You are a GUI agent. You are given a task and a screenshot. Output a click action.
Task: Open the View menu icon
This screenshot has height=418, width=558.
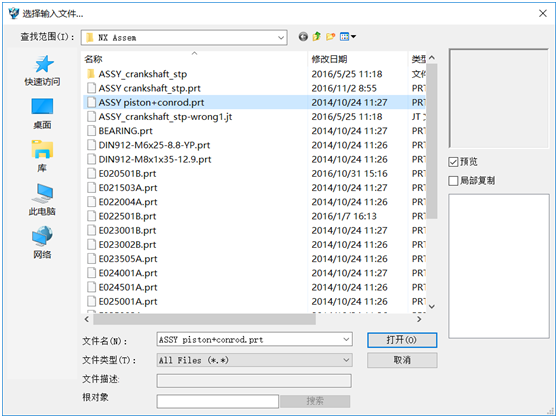pos(348,37)
